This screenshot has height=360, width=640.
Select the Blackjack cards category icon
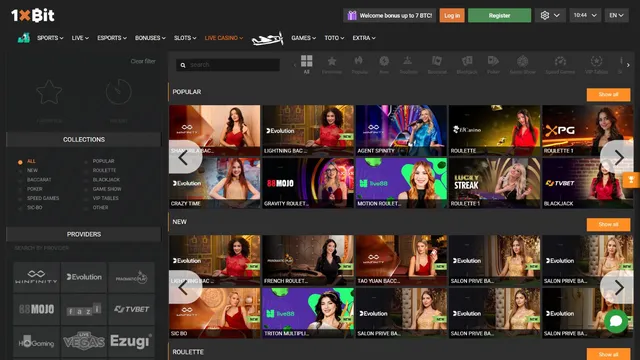[x=467, y=64]
